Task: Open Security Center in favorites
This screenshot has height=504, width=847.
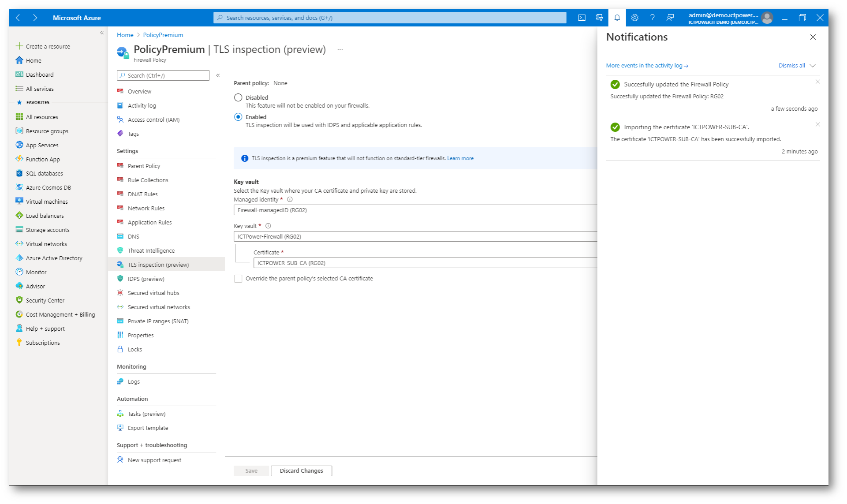Action: coord(45,300)
